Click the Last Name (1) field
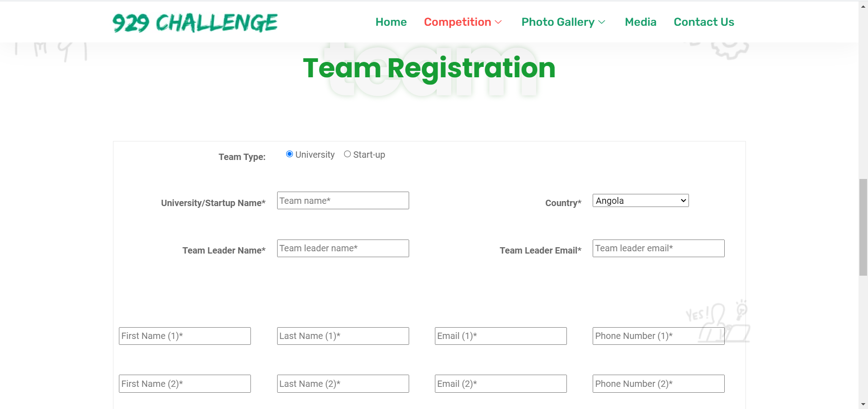Screen dimensions: 868x409 pos(343,336)
